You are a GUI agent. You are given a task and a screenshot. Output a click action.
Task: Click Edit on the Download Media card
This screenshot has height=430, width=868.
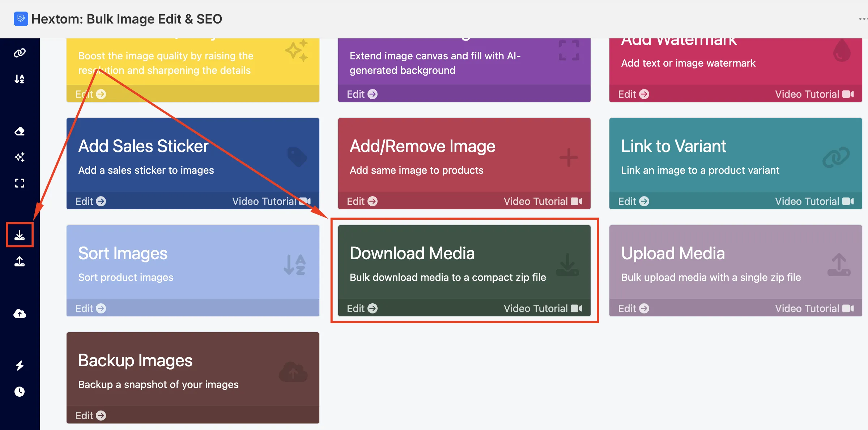(362, 308)
